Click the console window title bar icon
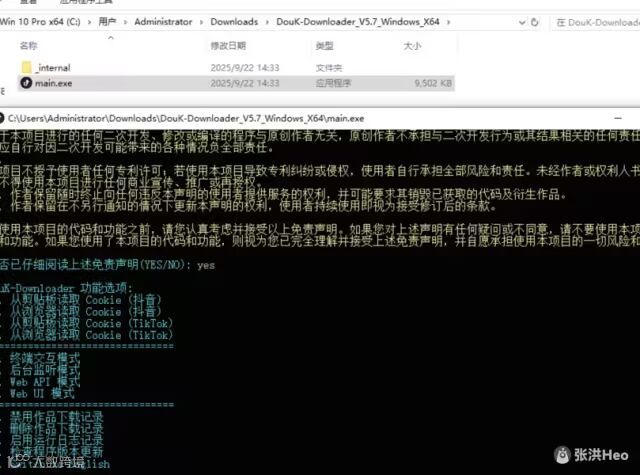 click(x=2, y=118)
